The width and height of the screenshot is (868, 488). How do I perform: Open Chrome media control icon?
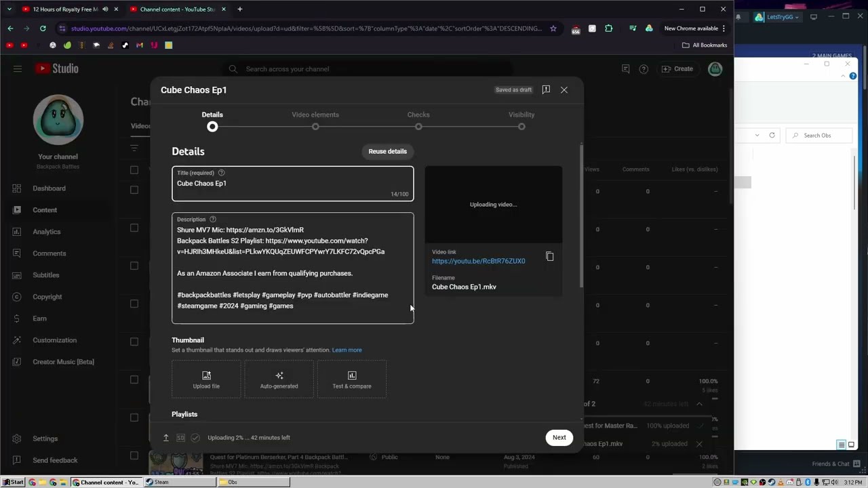click(x=633, y=28)
